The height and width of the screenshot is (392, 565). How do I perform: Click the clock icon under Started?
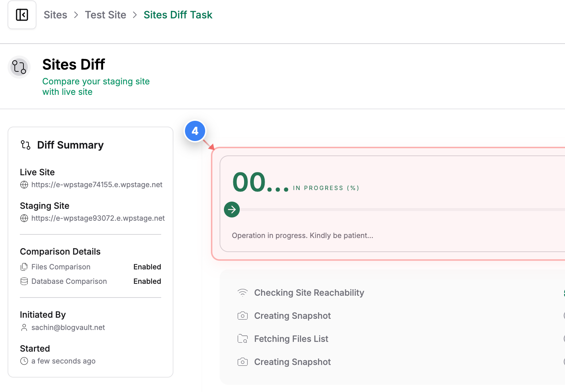point(24,361)
